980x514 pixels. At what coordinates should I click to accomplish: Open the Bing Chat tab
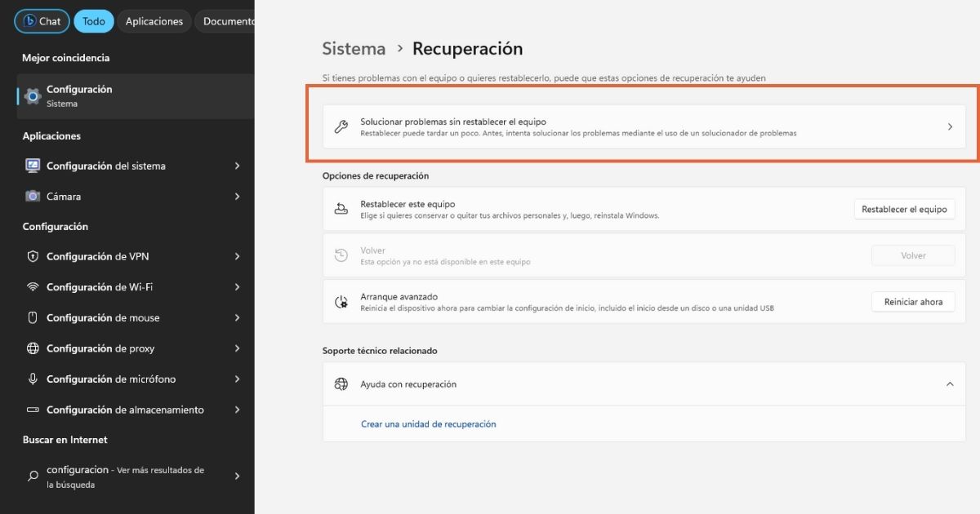tap(42, 21)
